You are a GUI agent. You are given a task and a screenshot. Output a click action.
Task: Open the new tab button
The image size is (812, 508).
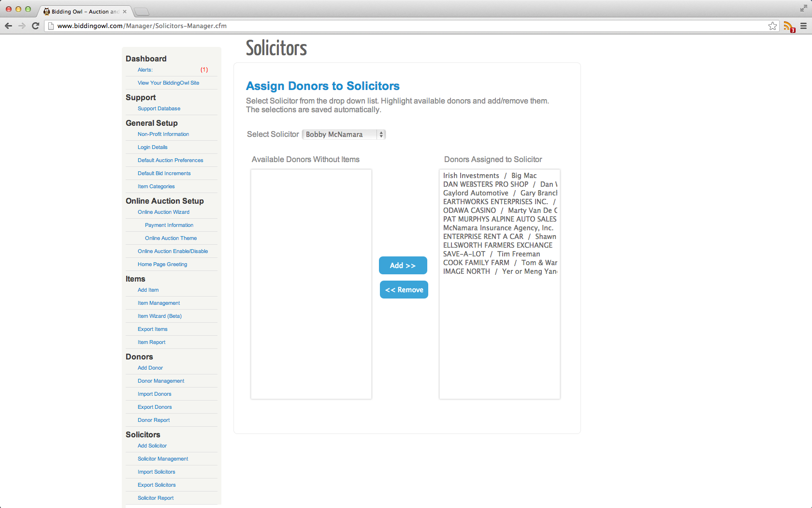point(141,12)
